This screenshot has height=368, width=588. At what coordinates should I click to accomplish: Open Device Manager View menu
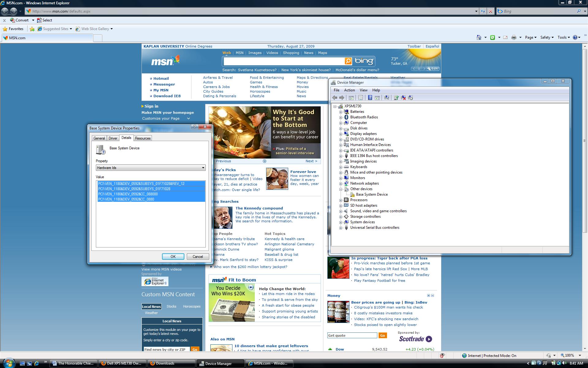[364, 90]
